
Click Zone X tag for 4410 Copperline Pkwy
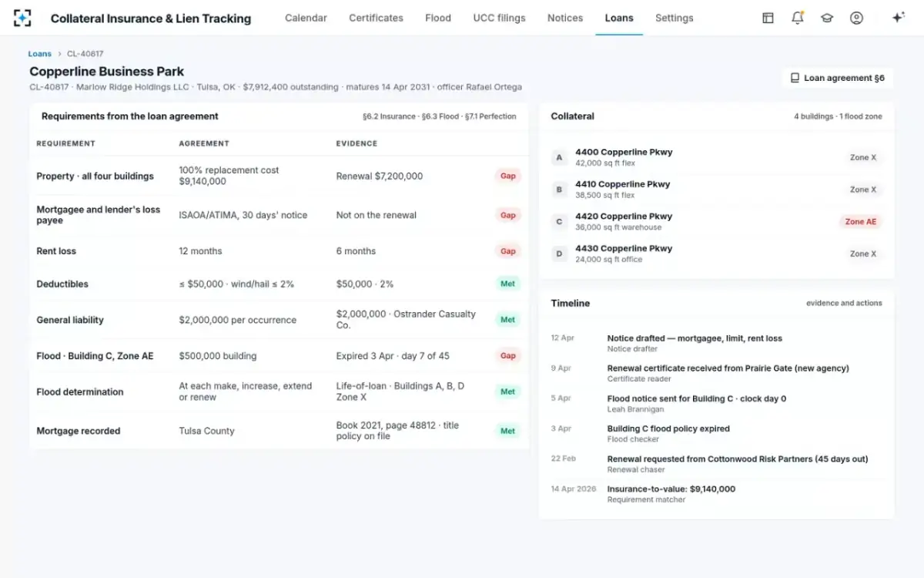tap(863, 190)
